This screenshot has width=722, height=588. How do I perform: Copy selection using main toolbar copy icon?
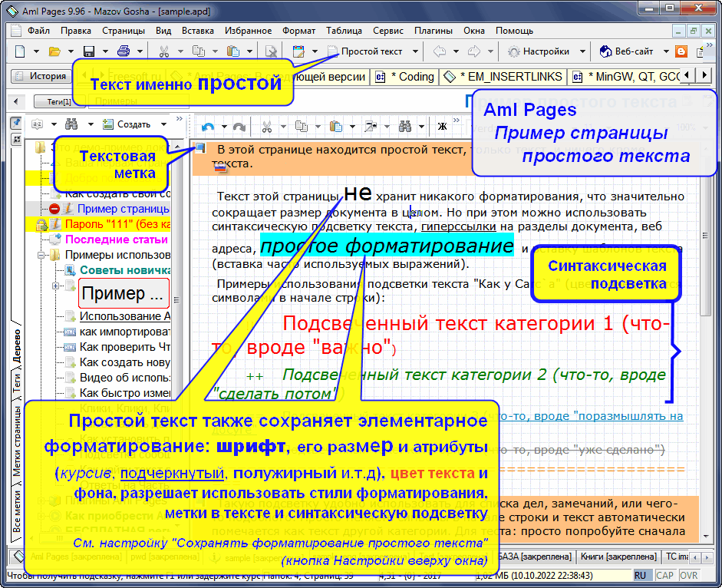click(x=199, y=51)
